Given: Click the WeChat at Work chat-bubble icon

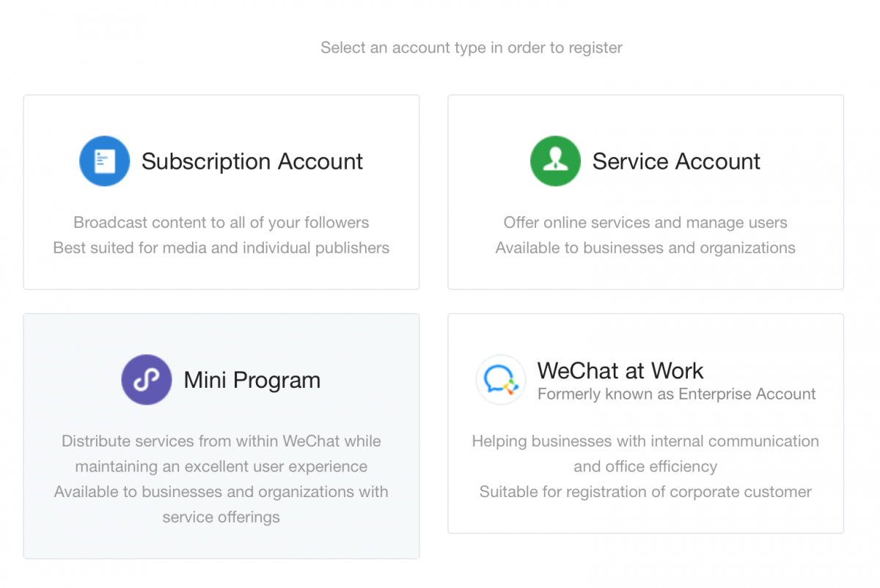Looking at the screenshot, I should pos(501,380).
